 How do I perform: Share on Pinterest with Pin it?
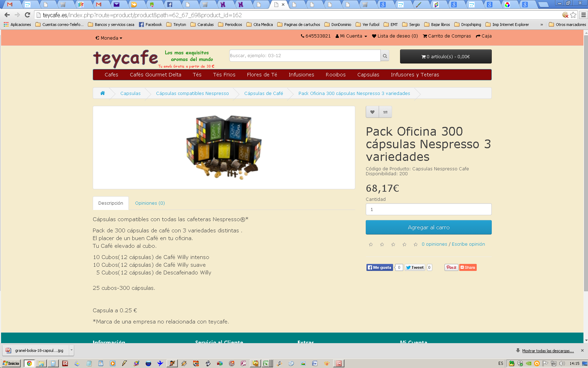451,267
